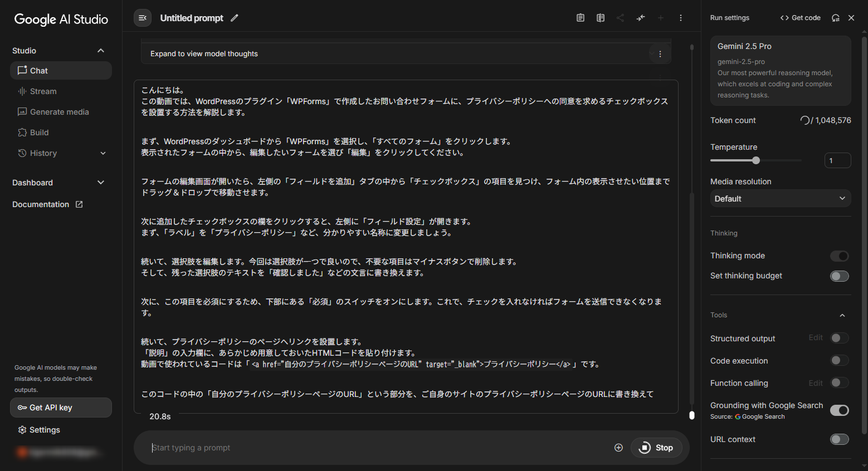Click the reset run settings icon
868x471 pixels.
836,18
